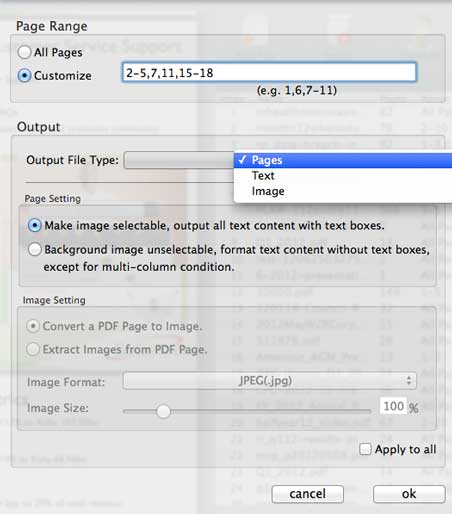Click the Image Size slider handle

point(163,411)
